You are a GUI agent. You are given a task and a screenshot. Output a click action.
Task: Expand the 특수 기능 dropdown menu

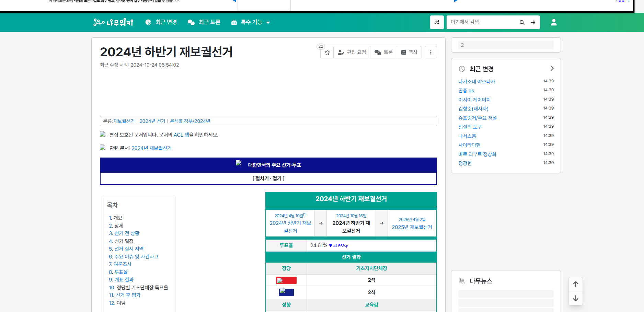[251, 22]
